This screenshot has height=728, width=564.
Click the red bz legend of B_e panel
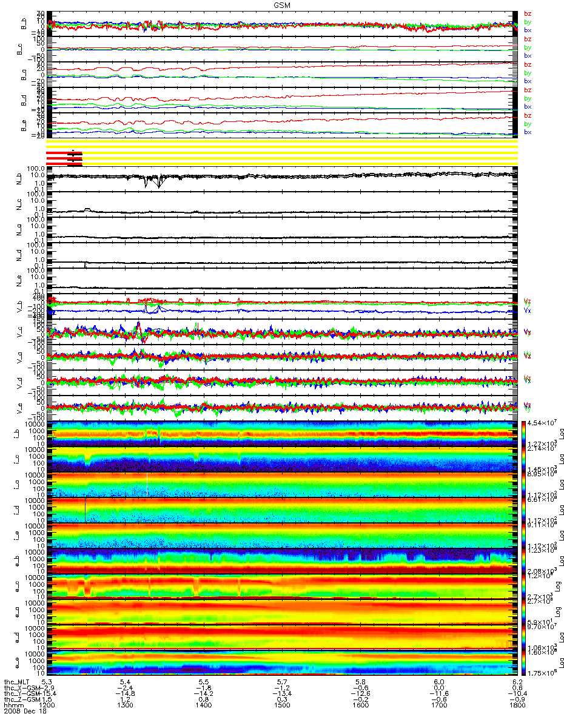click(x=528, y=115)
